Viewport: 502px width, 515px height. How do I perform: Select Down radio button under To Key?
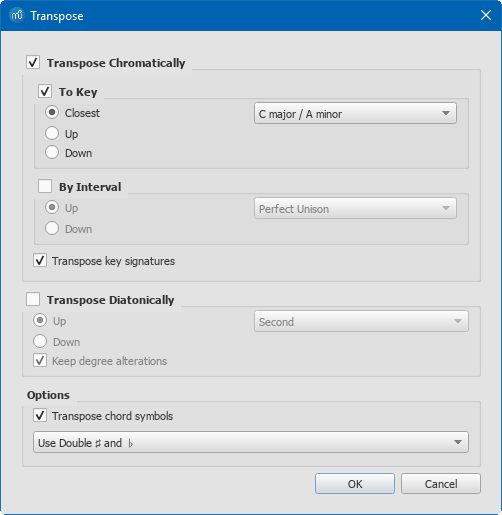pyautogui.click(x=52, y=152)
